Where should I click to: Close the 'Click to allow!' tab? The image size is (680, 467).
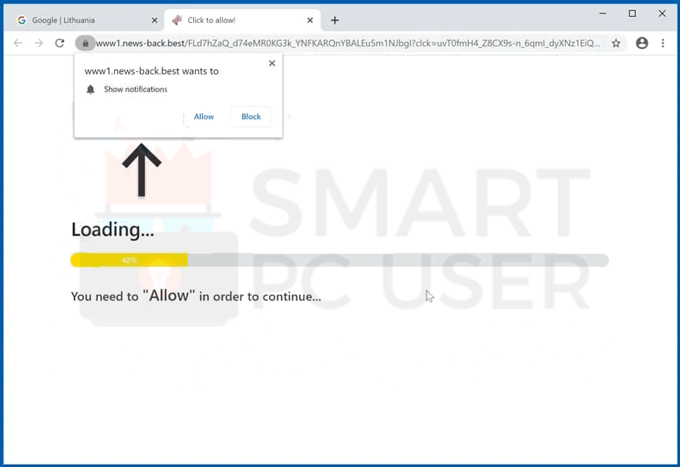tap(310, 20)
